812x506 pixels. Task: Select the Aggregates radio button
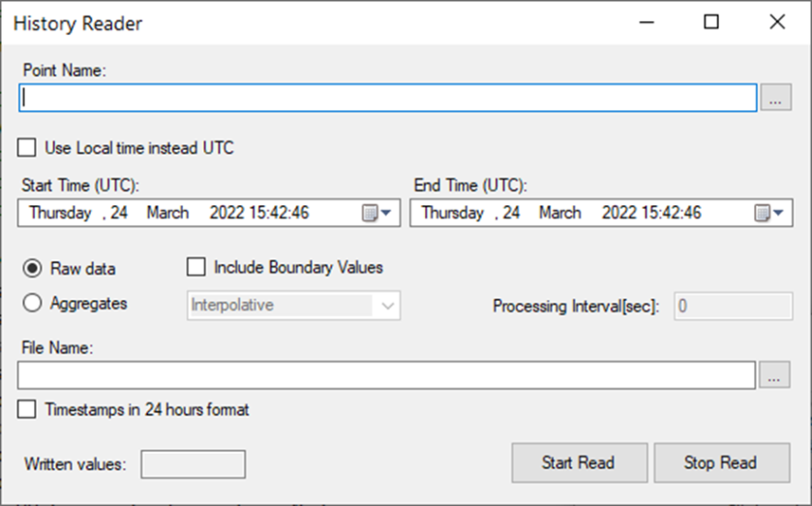point(32,304)
